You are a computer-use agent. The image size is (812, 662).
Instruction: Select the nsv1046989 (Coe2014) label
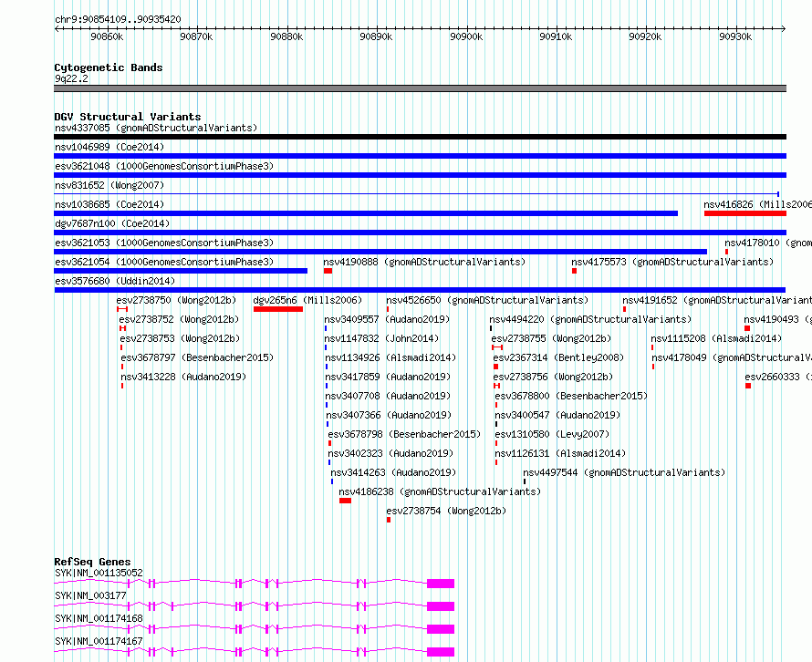(109, 147)
